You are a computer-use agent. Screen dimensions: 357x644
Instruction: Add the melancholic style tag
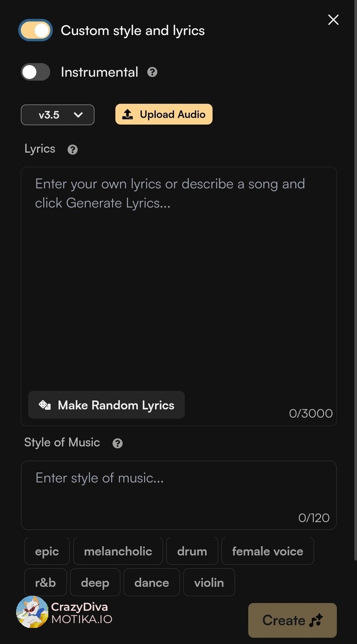tap(118, 551)
